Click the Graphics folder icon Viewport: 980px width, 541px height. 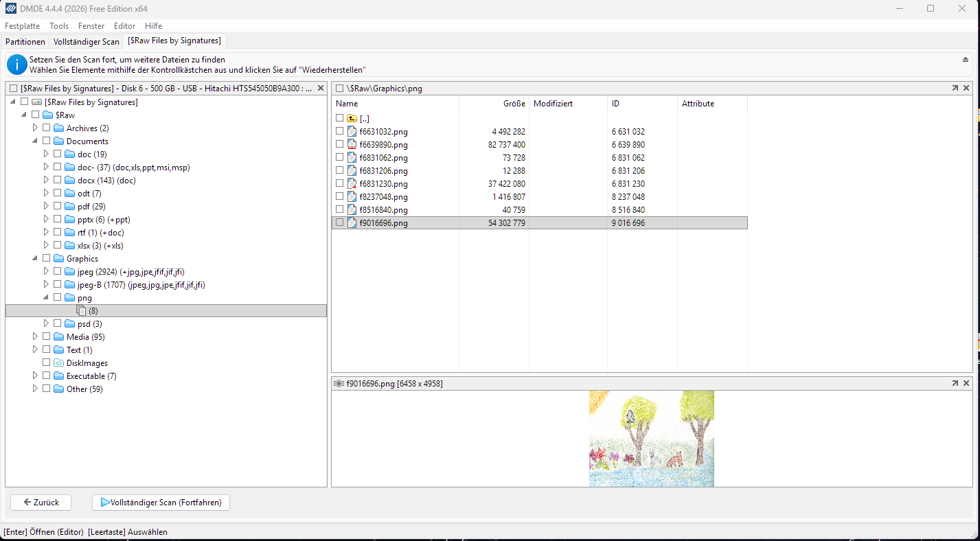(x=58, y=258)
